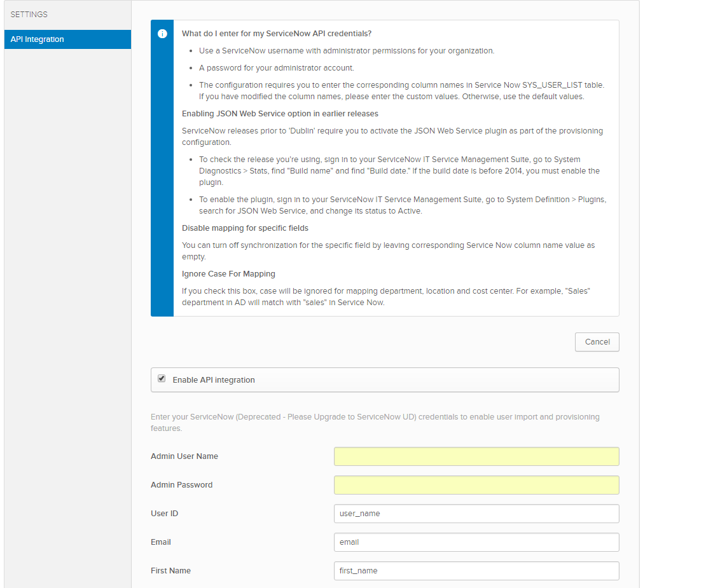This screenshot has width=706, height=588.
Task: Click the Enable API integration label text
Action: pyautogui.click(x=214, y=380)
